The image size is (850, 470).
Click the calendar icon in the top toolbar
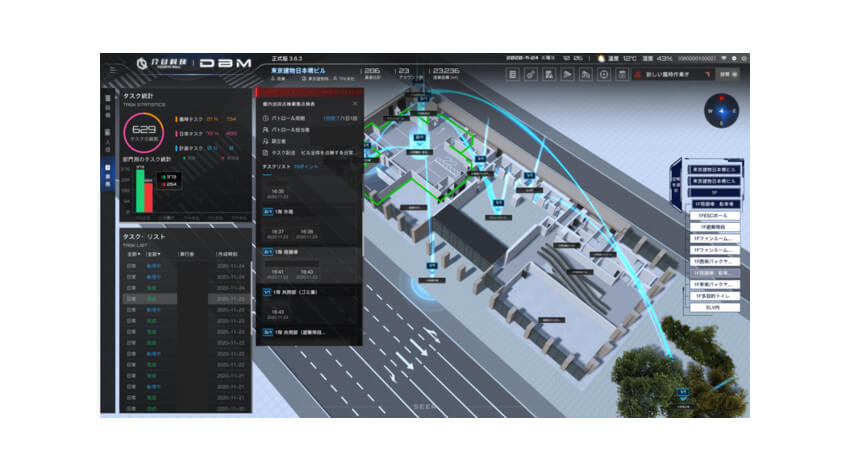622,75
